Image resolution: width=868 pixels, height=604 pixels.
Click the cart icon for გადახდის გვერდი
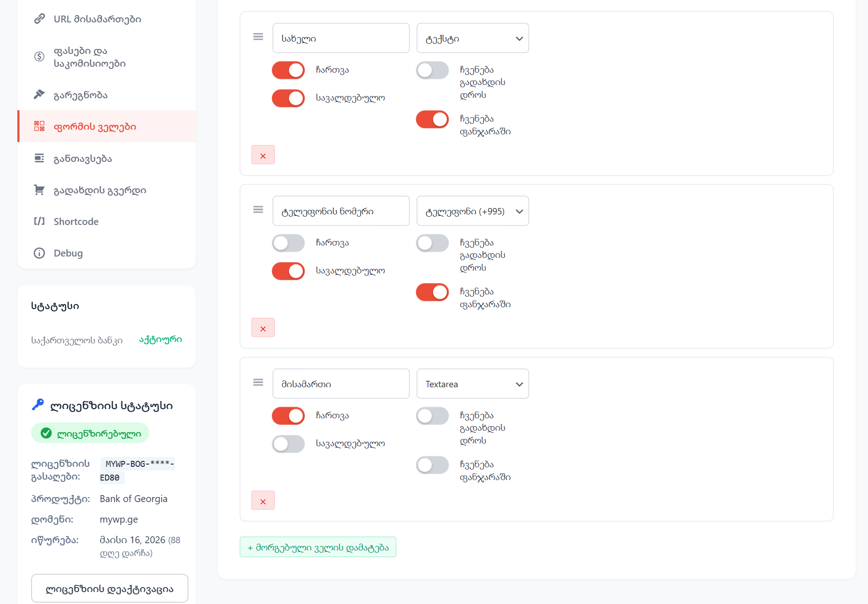(x=39, y=190)
